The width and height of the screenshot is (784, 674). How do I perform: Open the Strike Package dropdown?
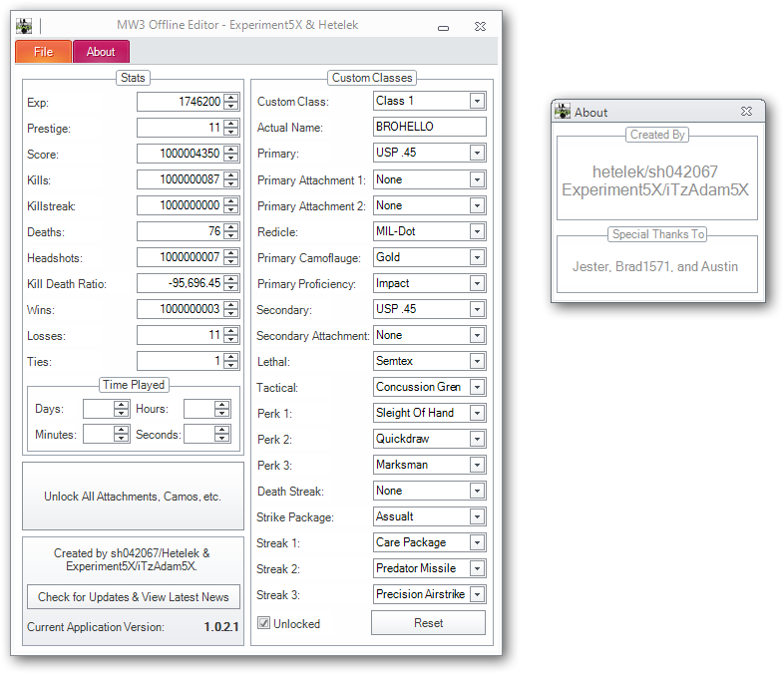[x=477, y=516]
